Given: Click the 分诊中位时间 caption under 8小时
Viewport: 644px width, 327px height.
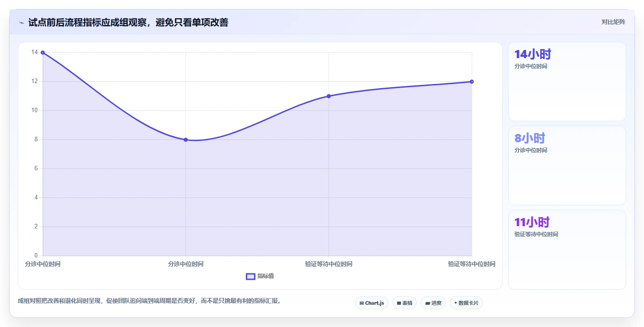Looking at the screenshot, I should pos(531,150).
